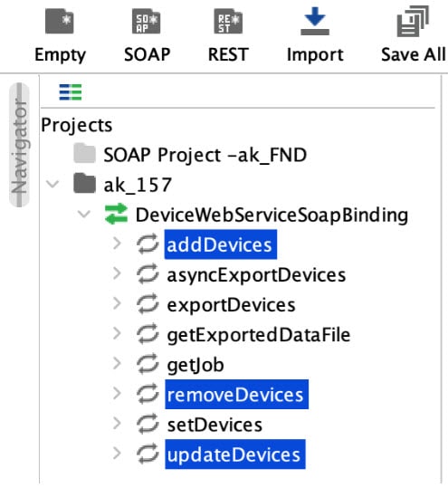Collapse the DeviceWebServiceSoapBinding node
448x488 pixels.
84,214
